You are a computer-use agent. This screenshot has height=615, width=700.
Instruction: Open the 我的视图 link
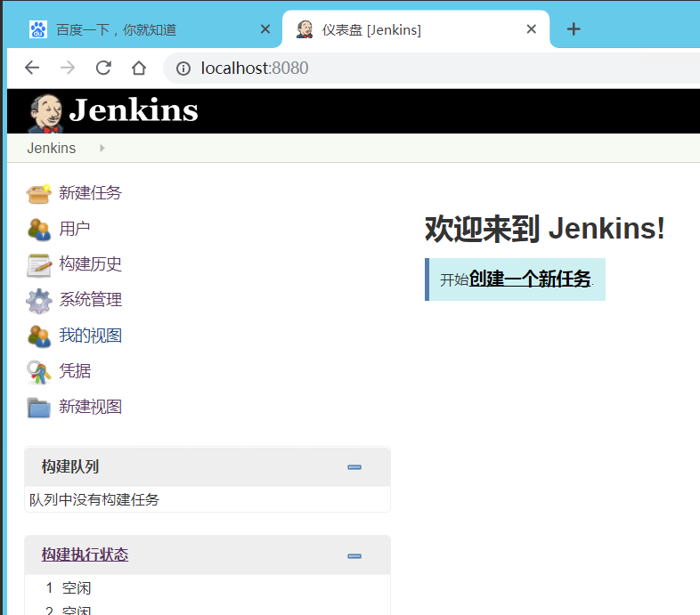click(x=90, y=336)
